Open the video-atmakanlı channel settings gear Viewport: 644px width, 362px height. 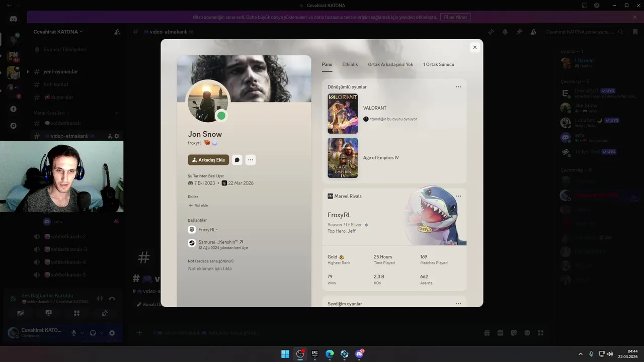[117, 136]
